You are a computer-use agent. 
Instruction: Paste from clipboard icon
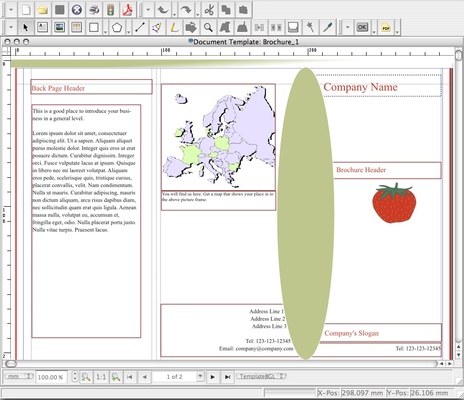[243, 10]
